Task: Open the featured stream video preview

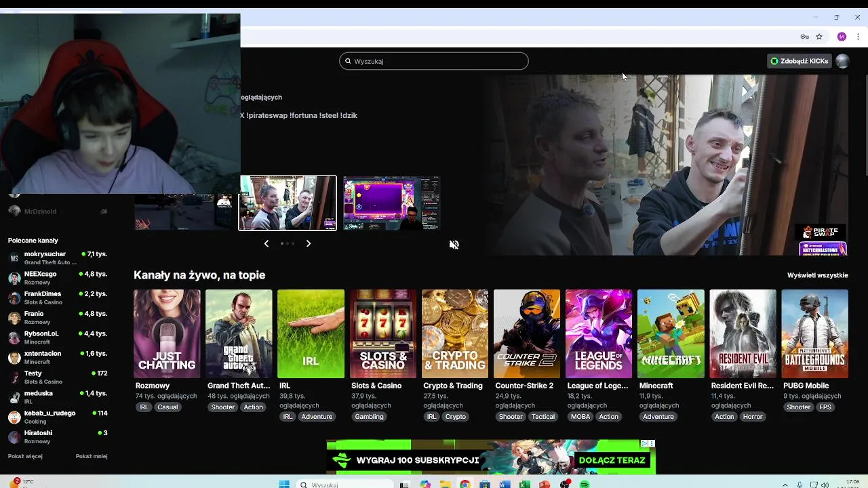Action: [x=665, y=165]
